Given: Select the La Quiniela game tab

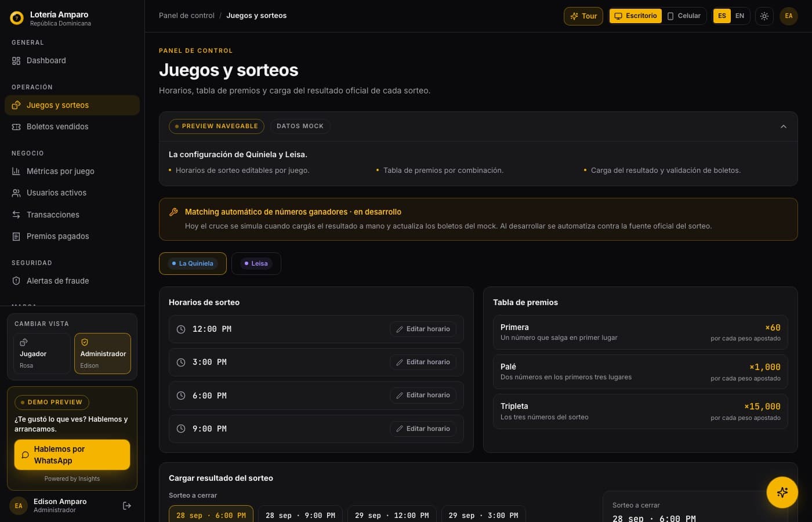Looking at the screenshot, I should (193, 263).
